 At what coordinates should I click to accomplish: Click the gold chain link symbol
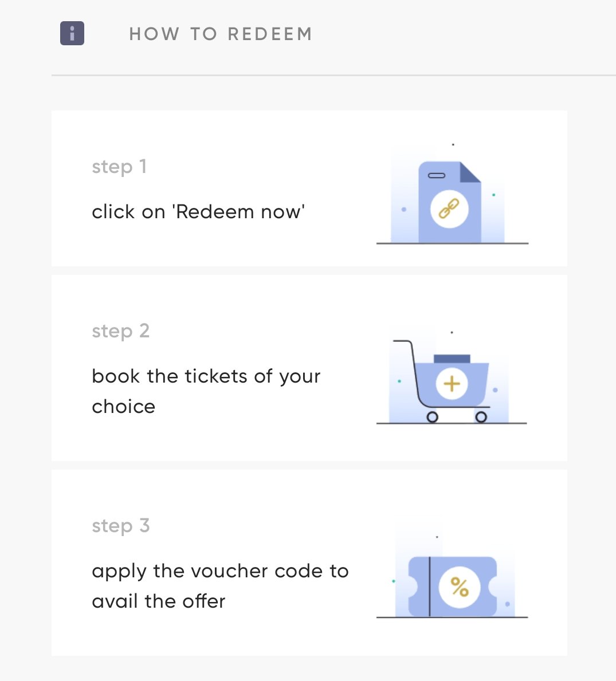pyautogui.click(x=449, y=208)
